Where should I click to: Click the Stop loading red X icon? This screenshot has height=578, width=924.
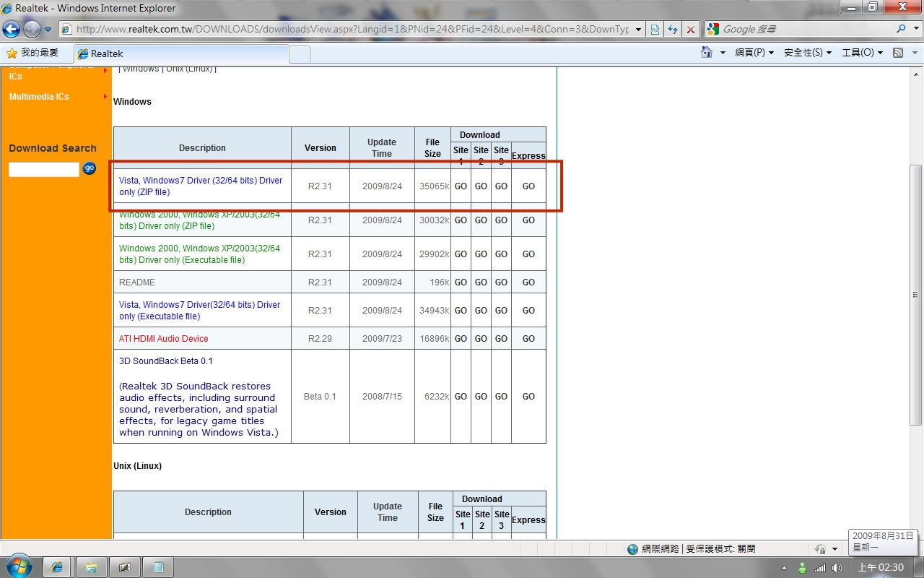pos(691,29)
